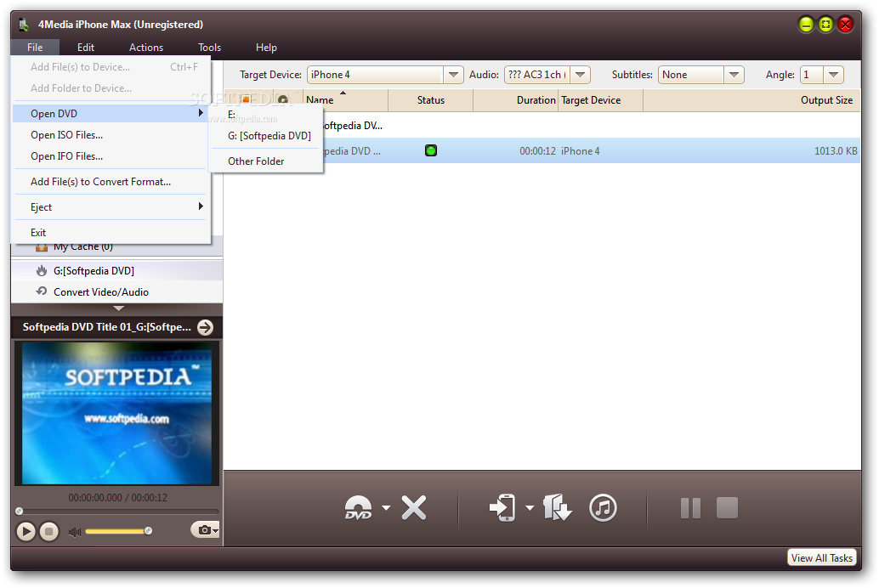Minimize the window with the green-yellow button

806,24
